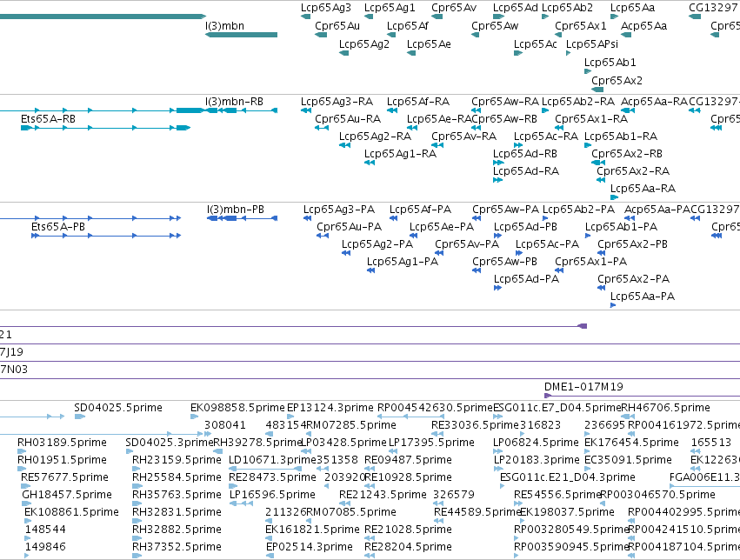740x560 pixels.
Task: Select the RH37352.5prime EST label
Action: pyautogui.click(x=177, y=547)
